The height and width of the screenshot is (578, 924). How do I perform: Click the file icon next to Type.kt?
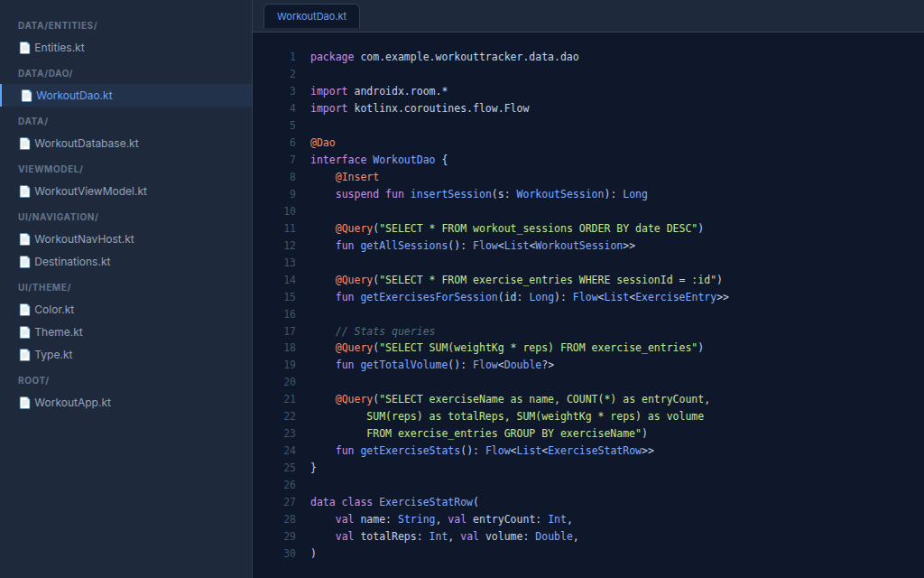[x=24, y=354]
